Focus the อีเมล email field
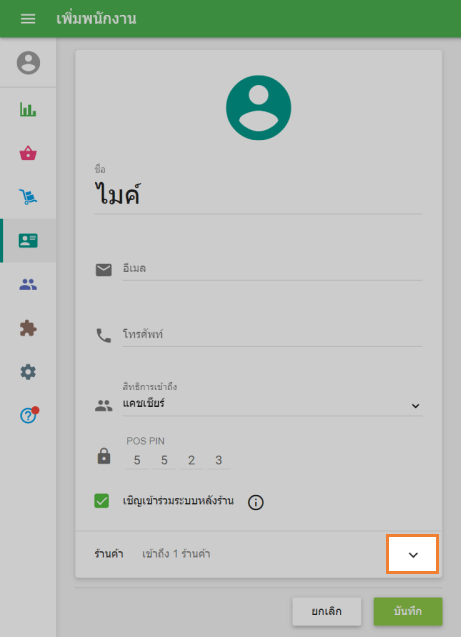 [273, 269]
